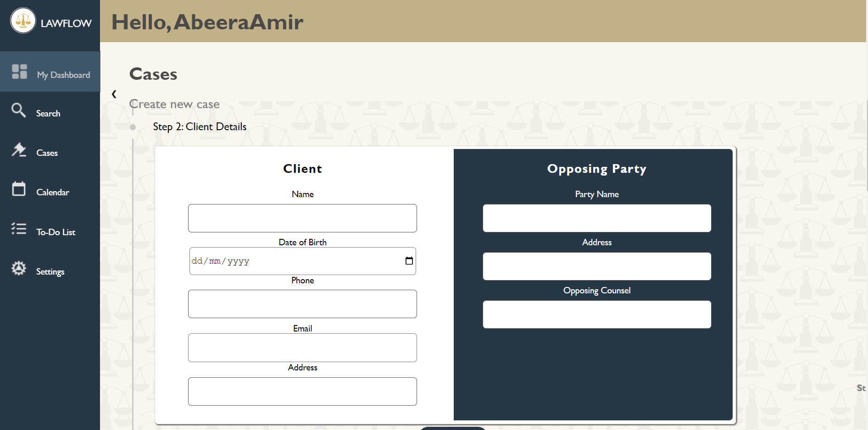The width and height of the screenshot is (868, 430).
Task: Click the Opposing Party Name field
Action: 596,218
